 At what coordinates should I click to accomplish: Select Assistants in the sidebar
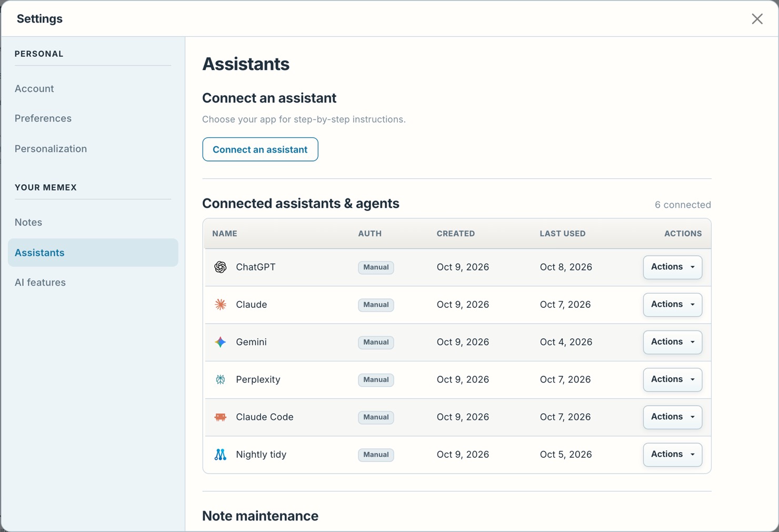click(93, 253)
